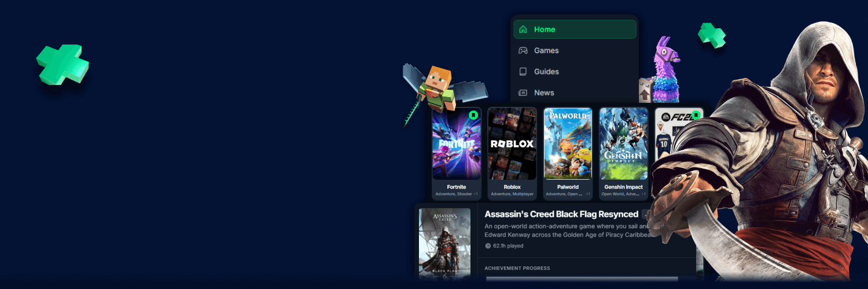
Task: Open the Palworld cover art
Action: tap(568, 144)
